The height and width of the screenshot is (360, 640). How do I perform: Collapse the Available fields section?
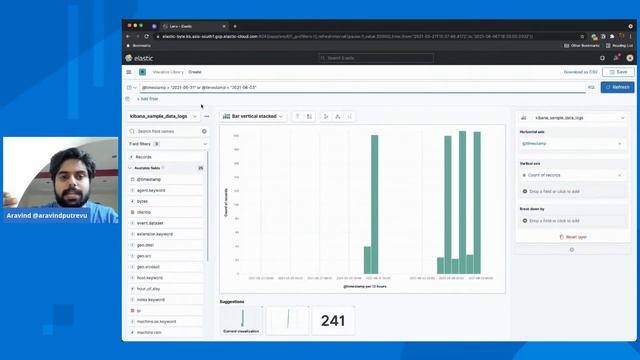pos(130,168)
